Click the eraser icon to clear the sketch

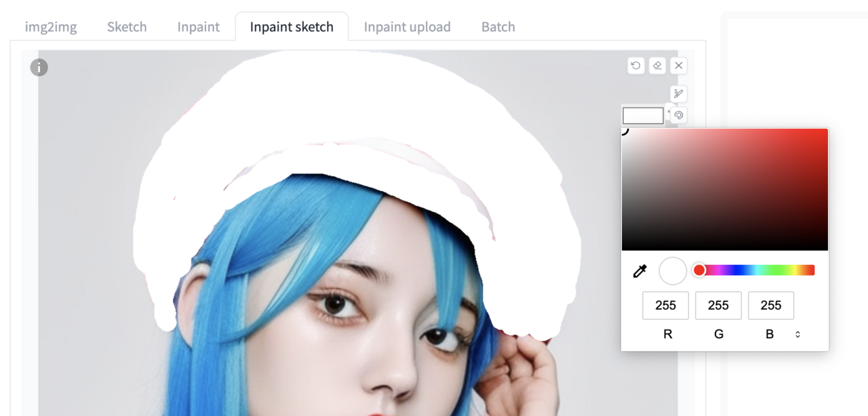point(656,66)
